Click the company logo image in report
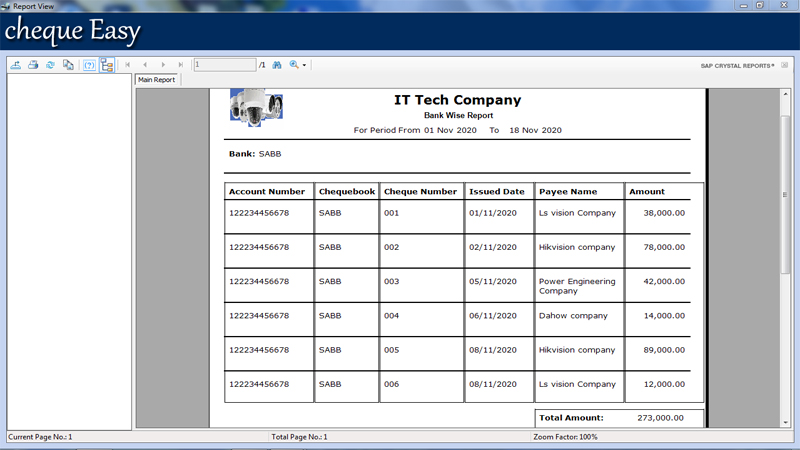This screenshot has height=450, width=800. (x=256, y=107)
